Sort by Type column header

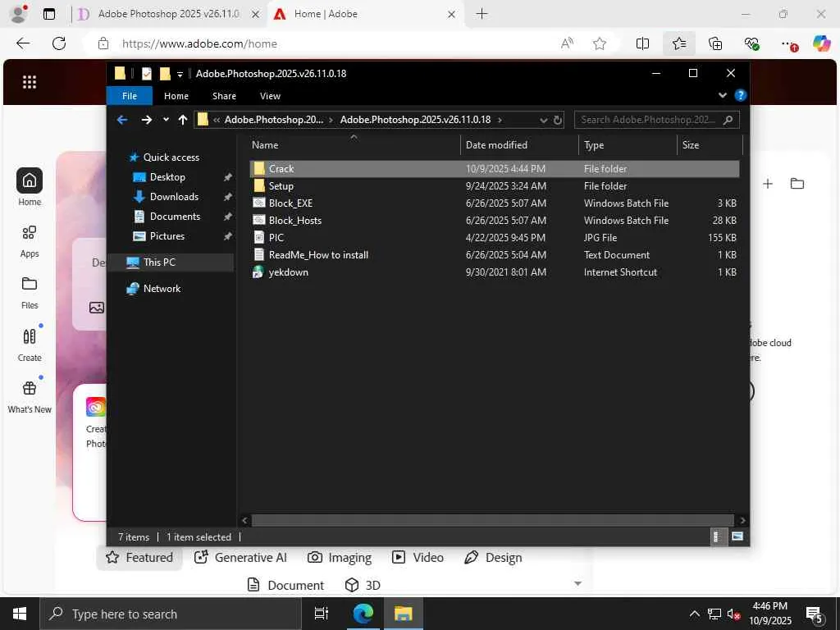click(628, 144)
